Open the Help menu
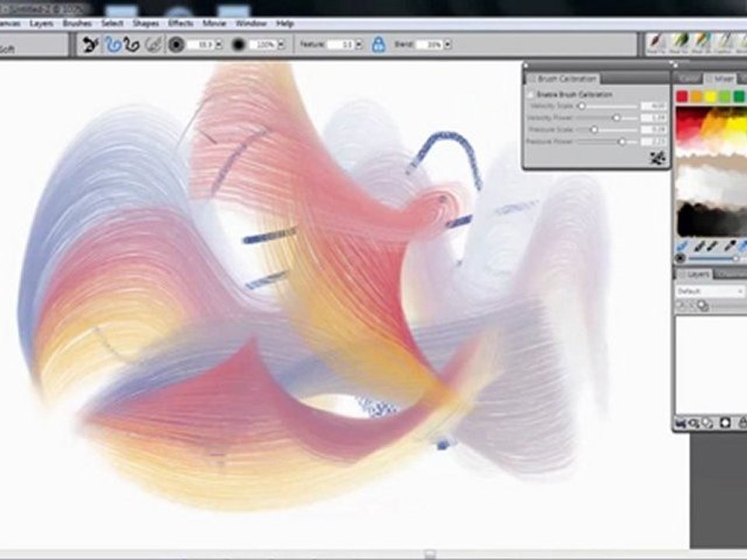 click(x=285, y=23)
